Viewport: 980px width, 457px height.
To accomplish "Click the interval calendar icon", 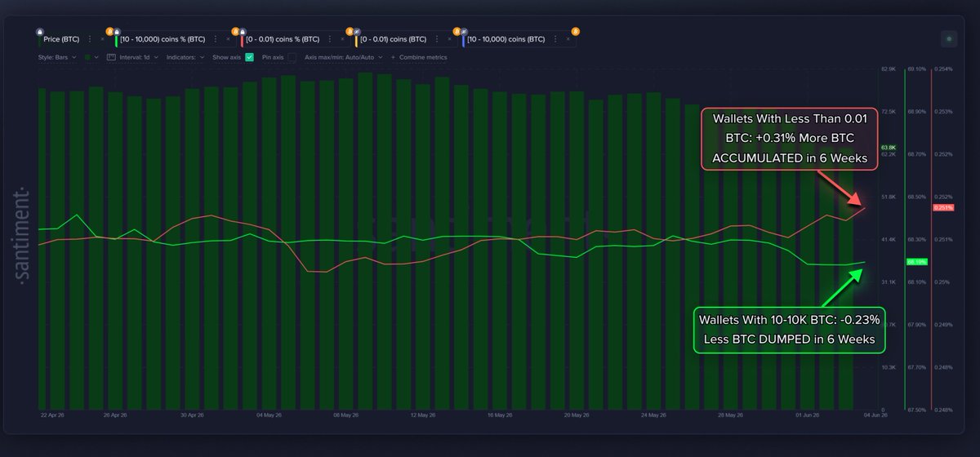I will (111, 57).
